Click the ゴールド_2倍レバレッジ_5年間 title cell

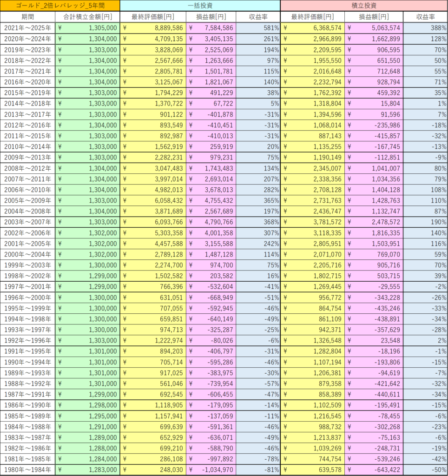tap(60, 6)
